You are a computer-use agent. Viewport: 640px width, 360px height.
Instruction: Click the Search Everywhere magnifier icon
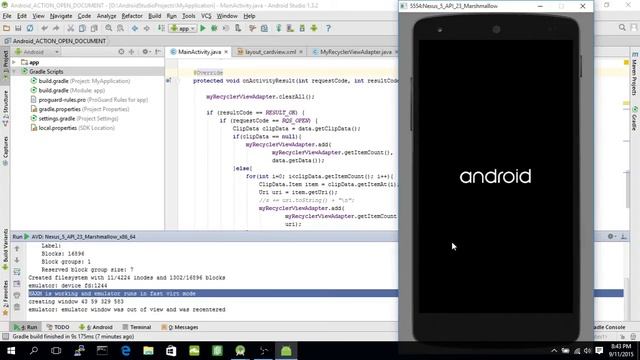click(622, 27)
